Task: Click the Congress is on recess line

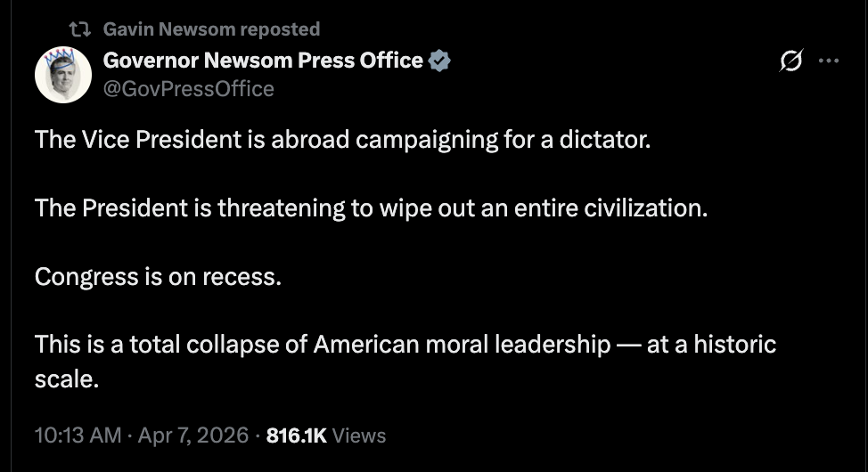Action: 158,277
